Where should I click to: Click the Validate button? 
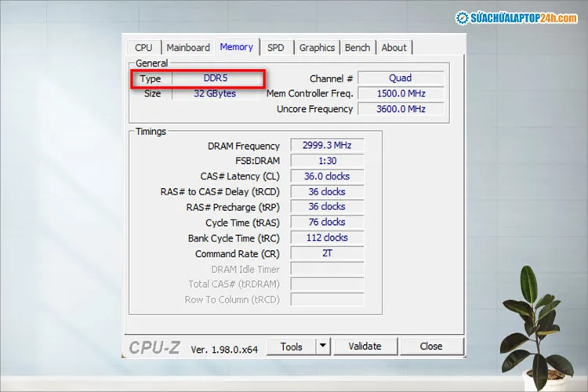pyautogui.click(x=365, y=347)
